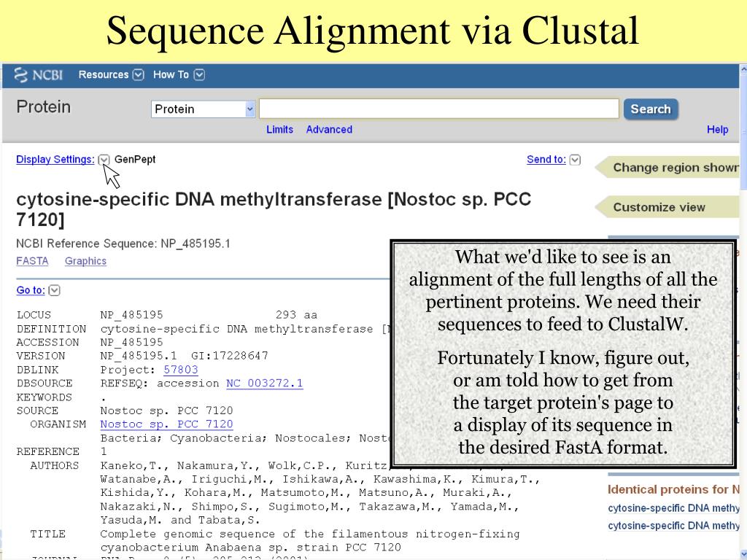The image size is (747, 560).
Task: Open the NC_003272.1 accession link
Action: (264, 384)
